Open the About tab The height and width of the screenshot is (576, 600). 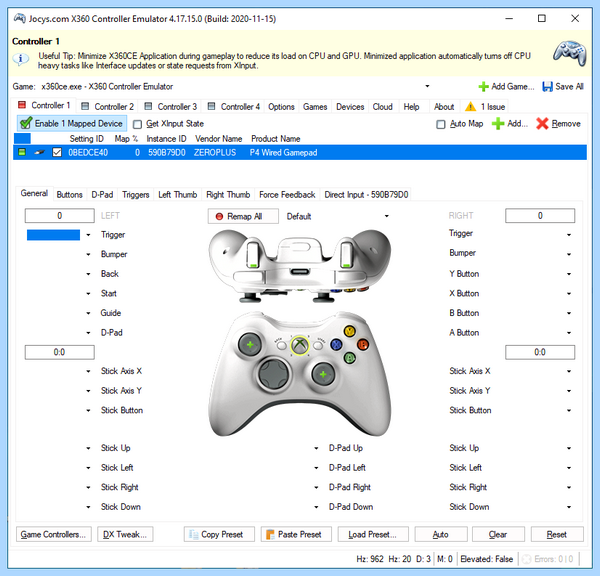pos(444,107)
